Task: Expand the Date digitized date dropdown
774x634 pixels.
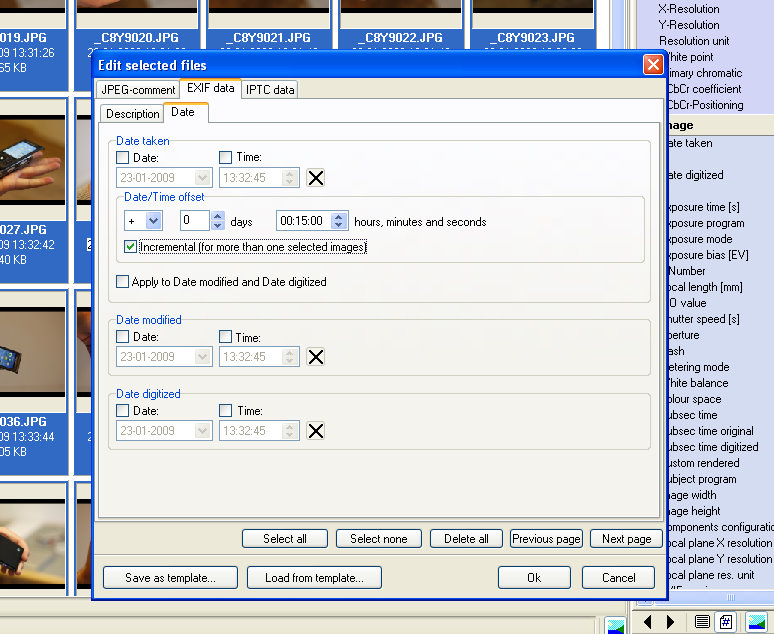Action: 204,431
